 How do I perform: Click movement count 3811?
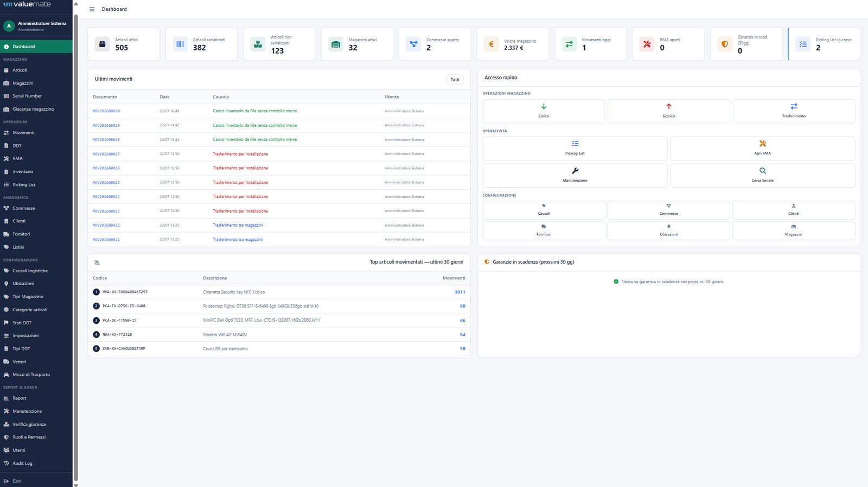pyautogui.click(x=460, y=292)
